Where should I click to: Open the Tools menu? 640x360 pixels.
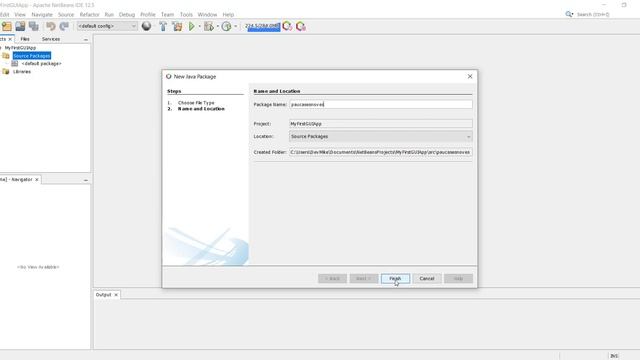coord(186,14)
